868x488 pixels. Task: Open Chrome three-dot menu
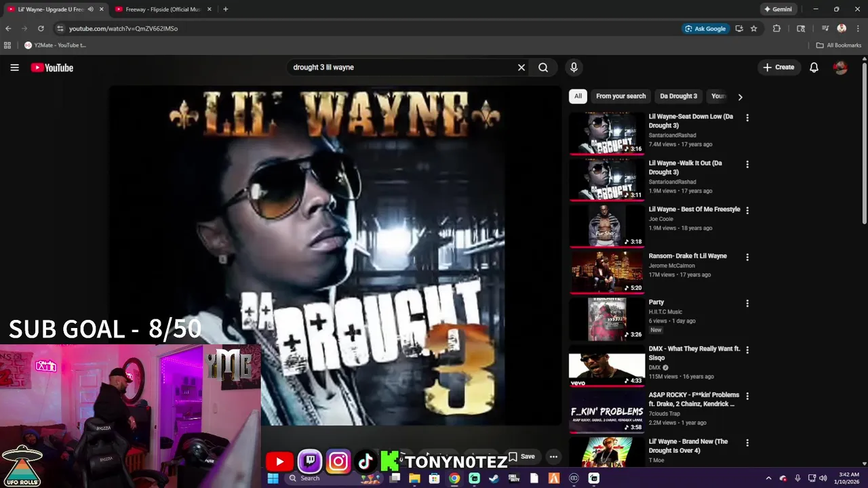point(858,28)
